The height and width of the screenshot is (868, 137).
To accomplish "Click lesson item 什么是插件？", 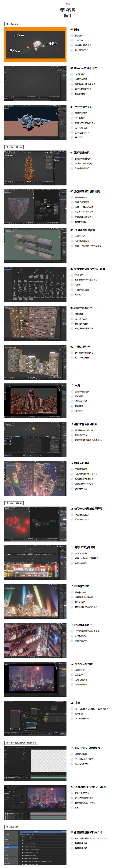I will 81,94.
